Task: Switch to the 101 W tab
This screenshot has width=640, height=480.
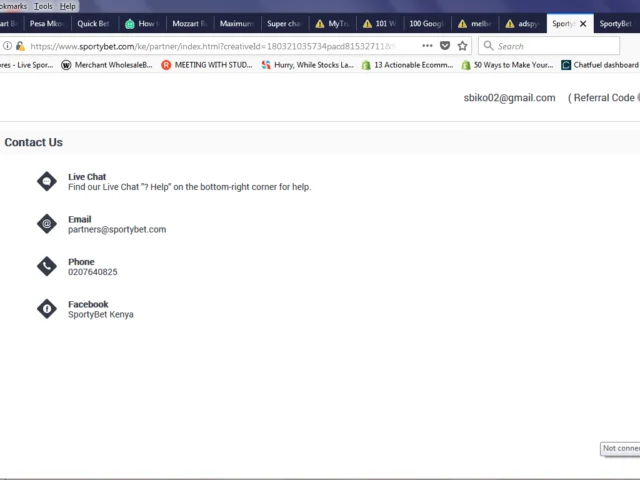Action: tap(380, 24)
